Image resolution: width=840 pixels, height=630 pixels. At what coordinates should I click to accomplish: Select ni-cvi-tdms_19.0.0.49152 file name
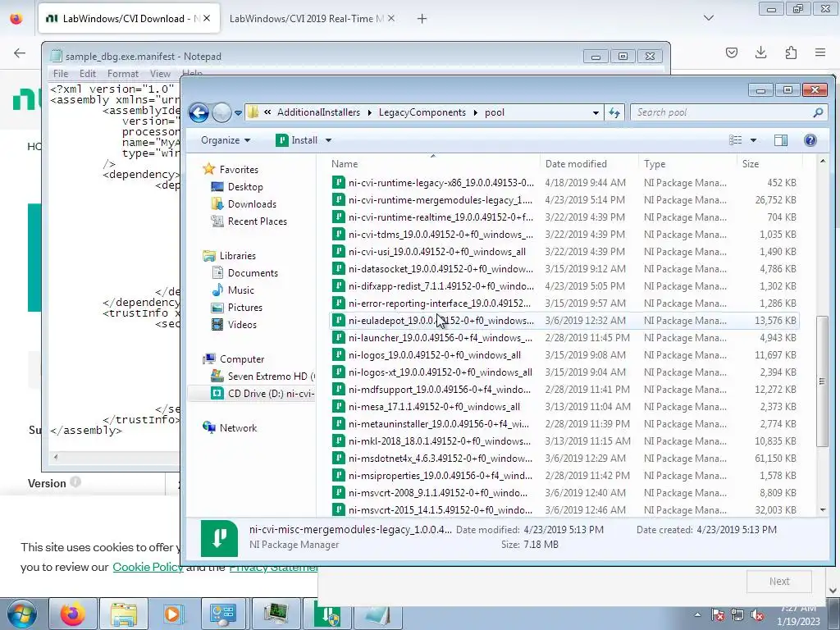pos(441,235)
